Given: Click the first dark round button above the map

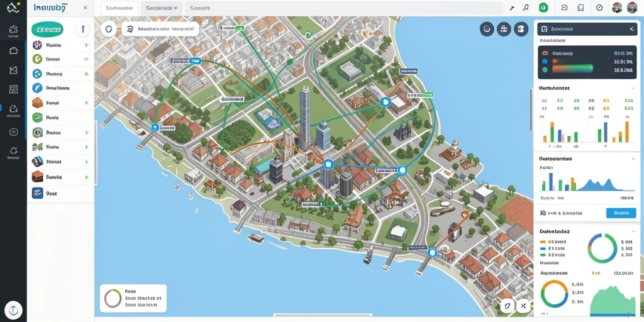Looking at the screenshot, I should [x=487, y=29].
